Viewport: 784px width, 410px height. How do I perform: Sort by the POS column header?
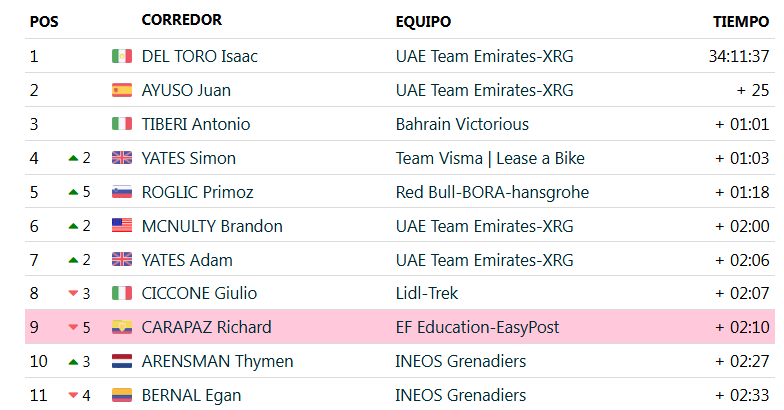tap(44, 22)
